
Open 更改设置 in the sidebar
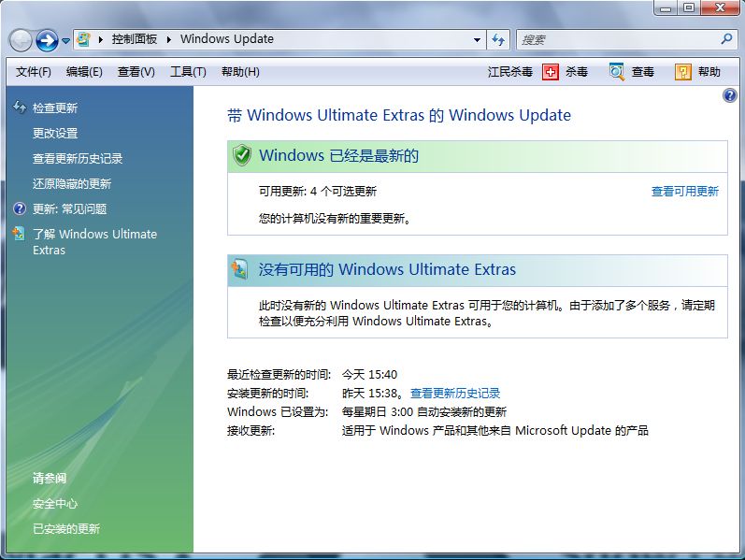point(55,133)
